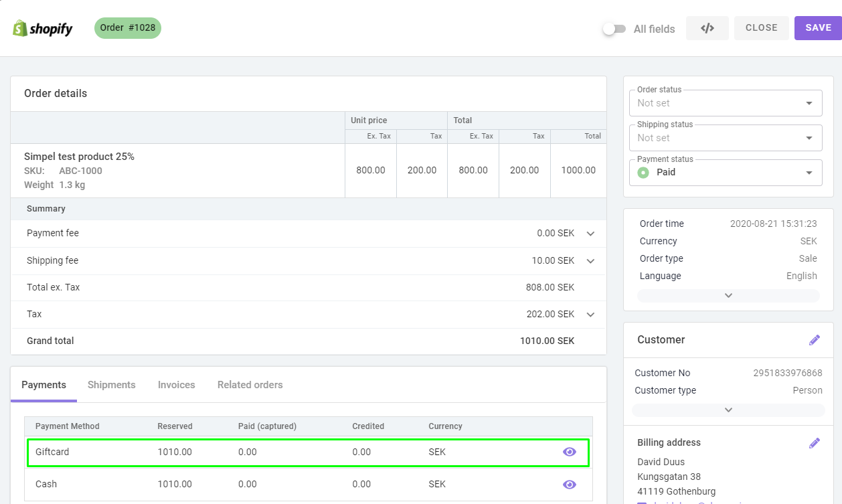Click the Shipping fee amount 10.00 SEK
The height and width of the screenshot is (504, 842).
click(x=553, y=261)
